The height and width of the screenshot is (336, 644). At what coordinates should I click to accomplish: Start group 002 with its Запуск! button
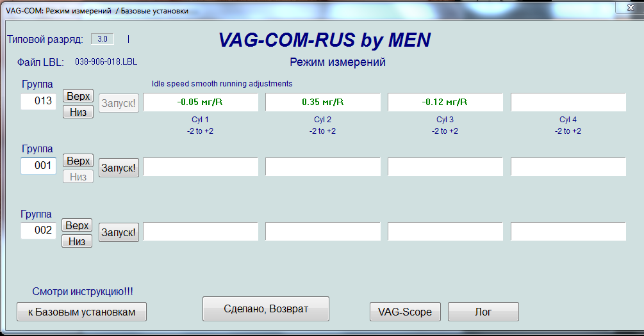(x=119, y=232)
